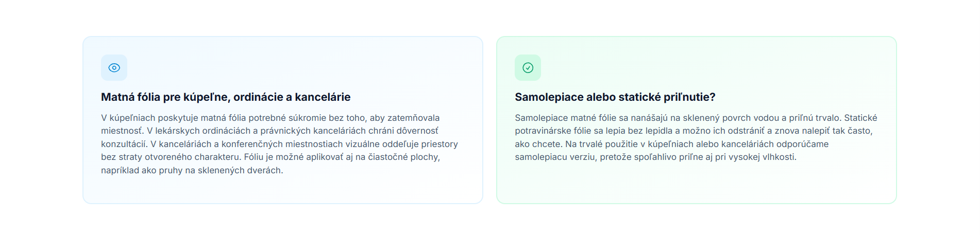Image resolution: width=980 pixels, height=235 pixels.
Task: Click the words 'čiastočné plochy' in the left card
Action: pyautogui.click(x=403, y=157)
